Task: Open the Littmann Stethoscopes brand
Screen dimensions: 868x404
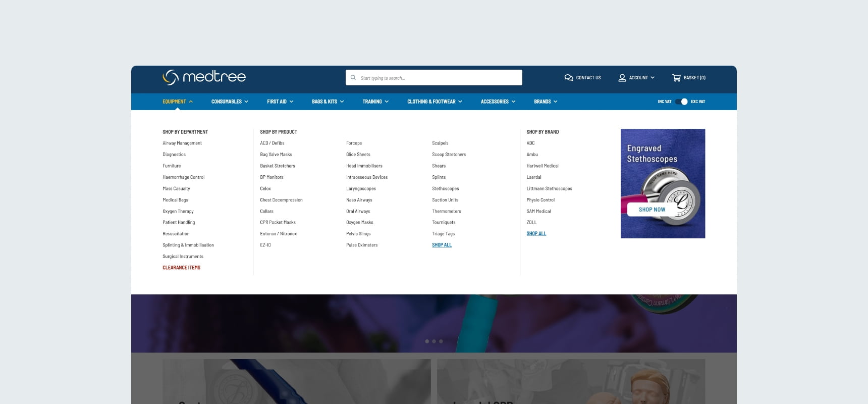Action: pyautogui.click(x=550, y=188)
